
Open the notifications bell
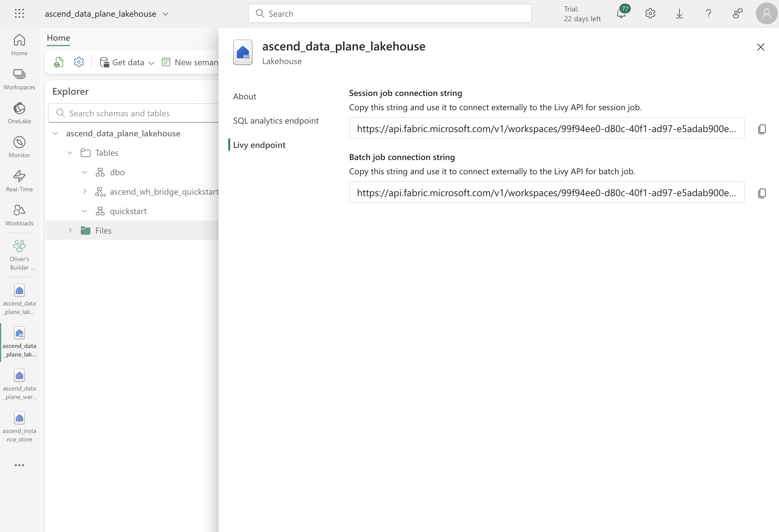(x=621, y=13)
